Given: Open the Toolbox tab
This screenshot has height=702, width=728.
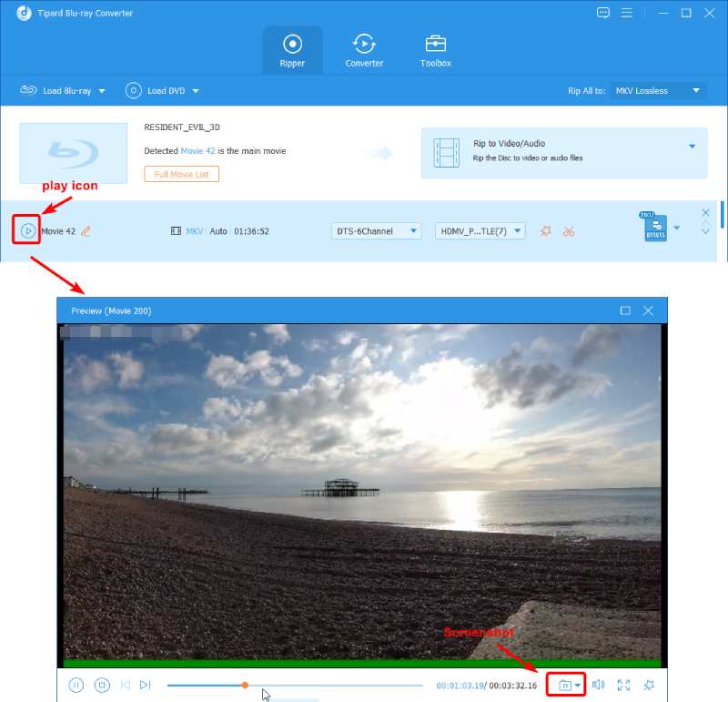Looking at the screenshot, I should (436, 51).
